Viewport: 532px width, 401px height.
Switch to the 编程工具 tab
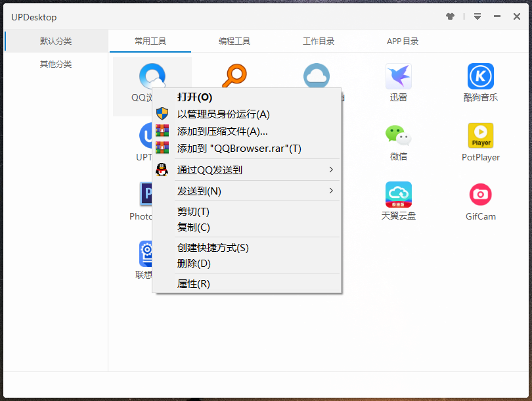pyautogui.click(x=234, y=41)
